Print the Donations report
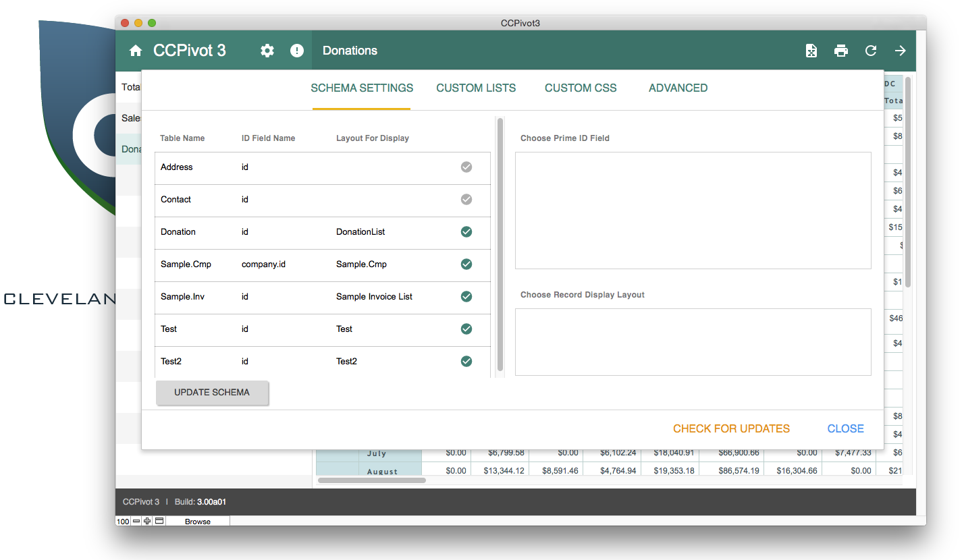Viewport: 964px width, 560px height. point(841,51)
